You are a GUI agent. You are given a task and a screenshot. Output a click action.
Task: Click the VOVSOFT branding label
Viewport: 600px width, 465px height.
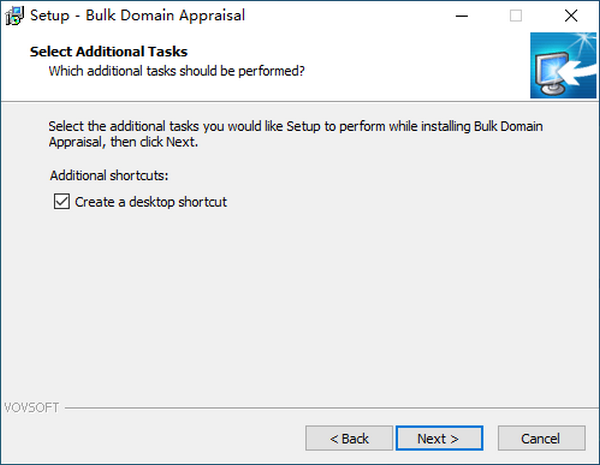click(30, 408)
